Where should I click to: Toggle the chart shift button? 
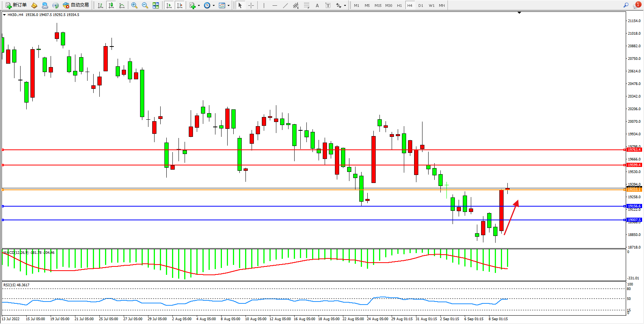tap(180, 5)
